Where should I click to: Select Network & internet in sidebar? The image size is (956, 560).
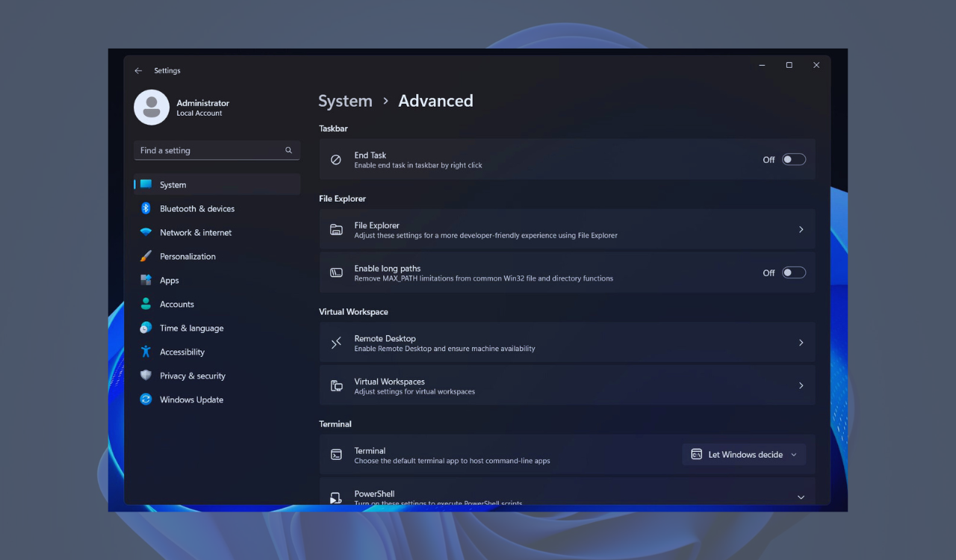pos(196,232)
